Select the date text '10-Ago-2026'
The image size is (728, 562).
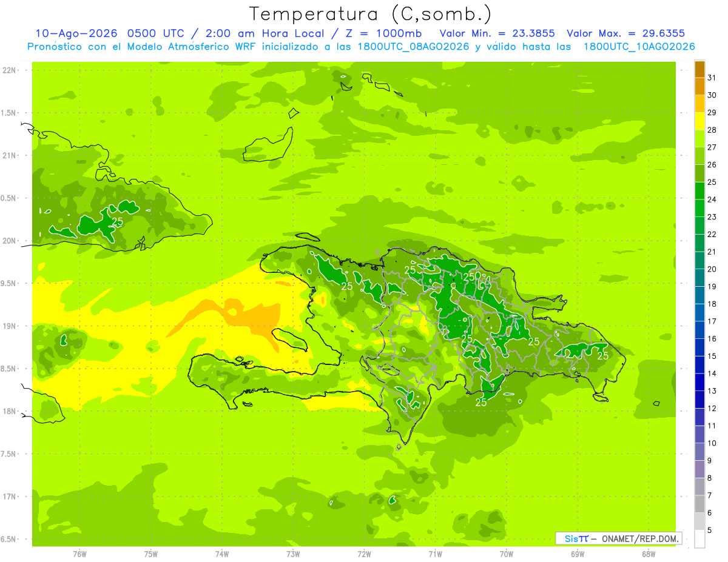point(76,33)
